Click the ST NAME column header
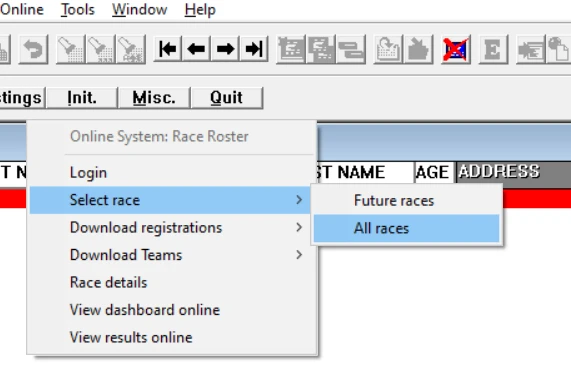This screenshot has width=571, height=374. coord(365,172)
